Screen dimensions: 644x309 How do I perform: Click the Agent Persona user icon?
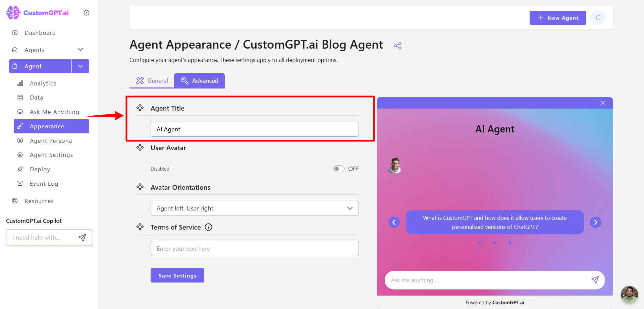tap(20, 140)
